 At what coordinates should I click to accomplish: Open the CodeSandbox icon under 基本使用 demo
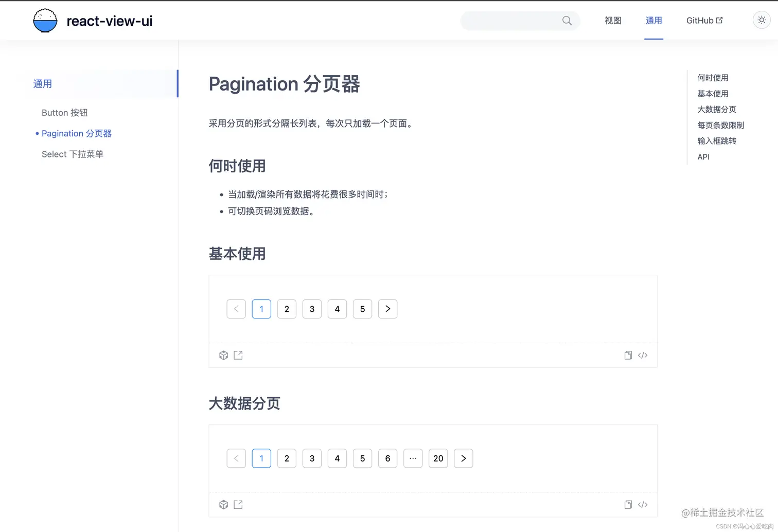[223, 355]
